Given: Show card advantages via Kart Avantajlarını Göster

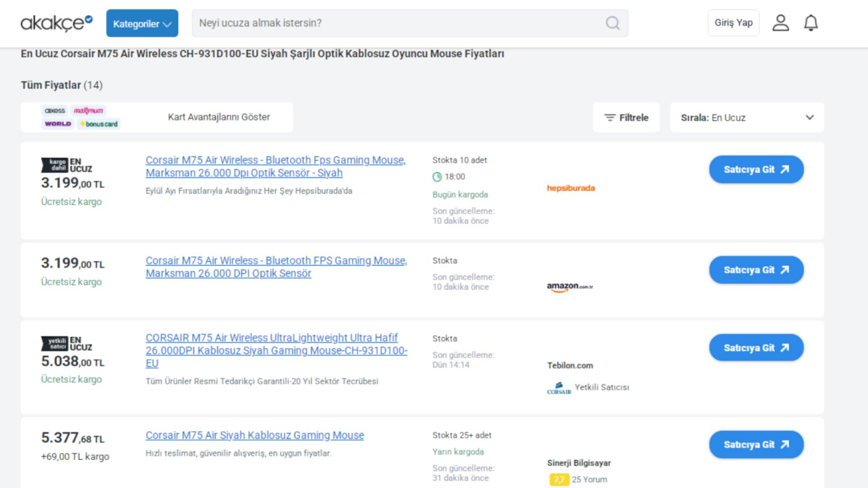Looking at the screenshot, I should pos(219,117).
